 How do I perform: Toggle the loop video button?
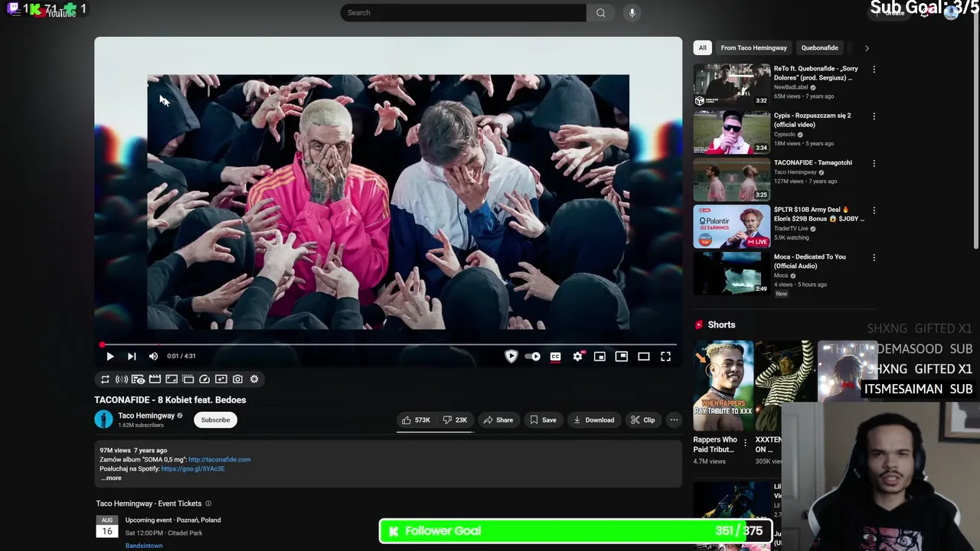pos(105,379)
